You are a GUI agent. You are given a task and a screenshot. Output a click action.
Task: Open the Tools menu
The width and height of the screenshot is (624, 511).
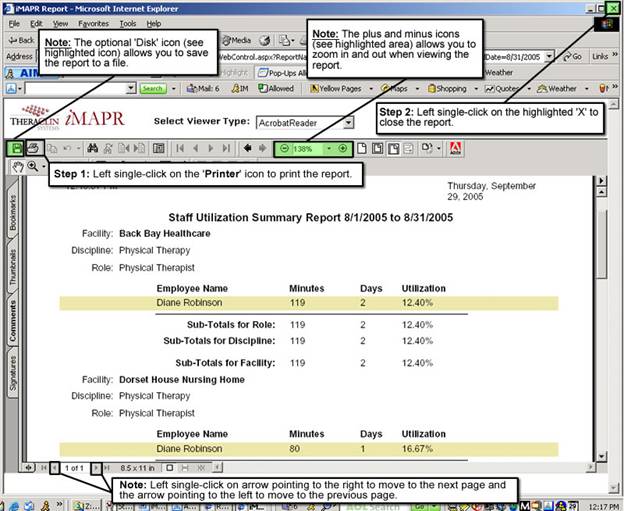[x=127, y=23]
